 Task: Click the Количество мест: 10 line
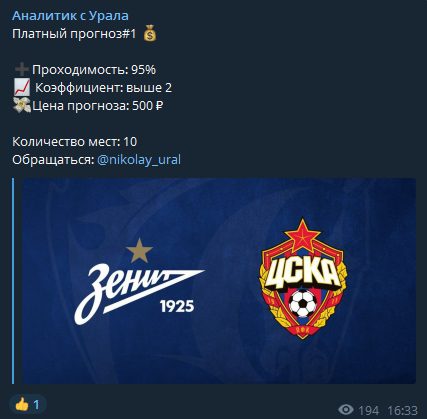74,142
